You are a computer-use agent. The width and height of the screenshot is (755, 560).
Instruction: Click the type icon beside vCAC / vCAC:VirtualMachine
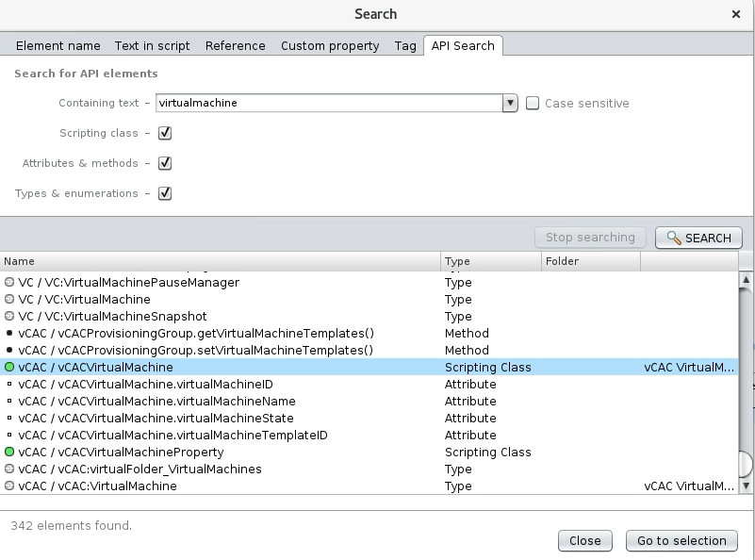coord(9,486)
